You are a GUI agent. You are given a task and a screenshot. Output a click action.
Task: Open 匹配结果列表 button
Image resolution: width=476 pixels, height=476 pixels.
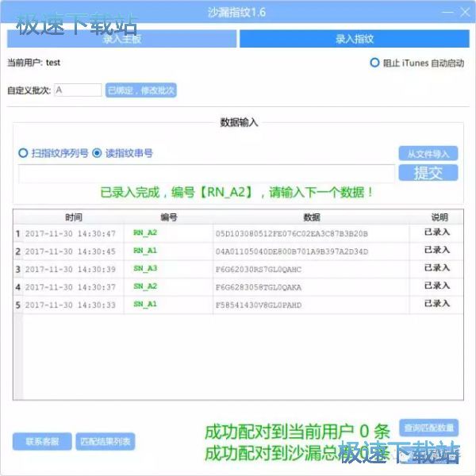pyautogui.click(x=105, y=441)
